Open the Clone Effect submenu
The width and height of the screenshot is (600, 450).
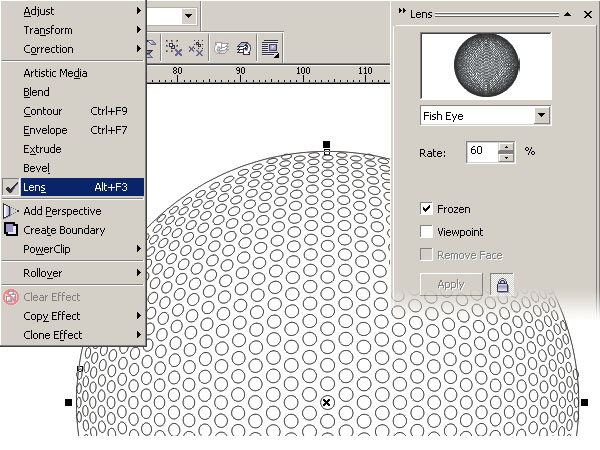(x=73, y=335)
